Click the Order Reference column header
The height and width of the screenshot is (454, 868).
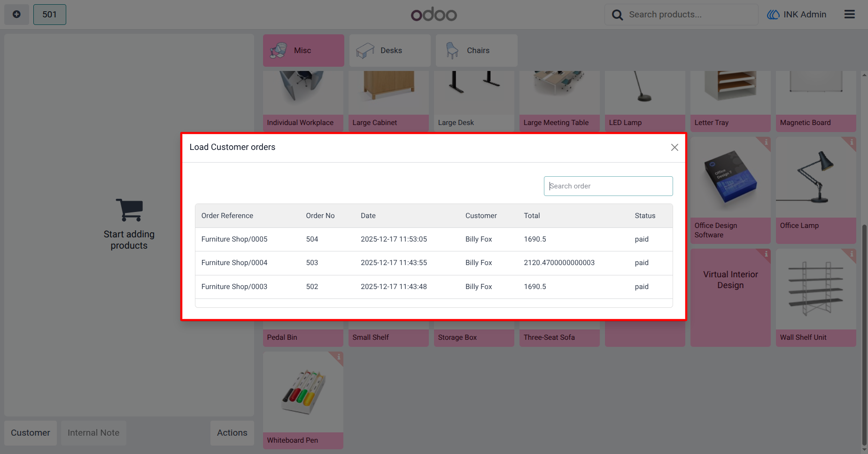pyautogui.click(x=227, y=216)
